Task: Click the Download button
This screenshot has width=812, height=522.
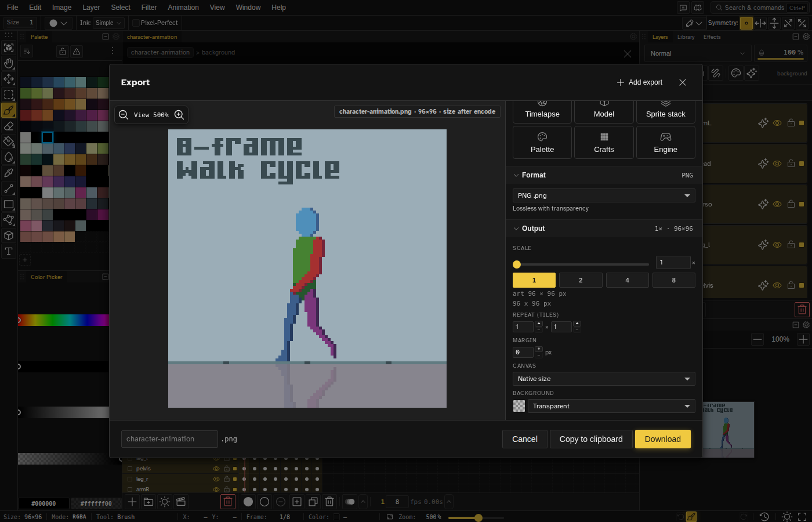Action: point(663,439)
